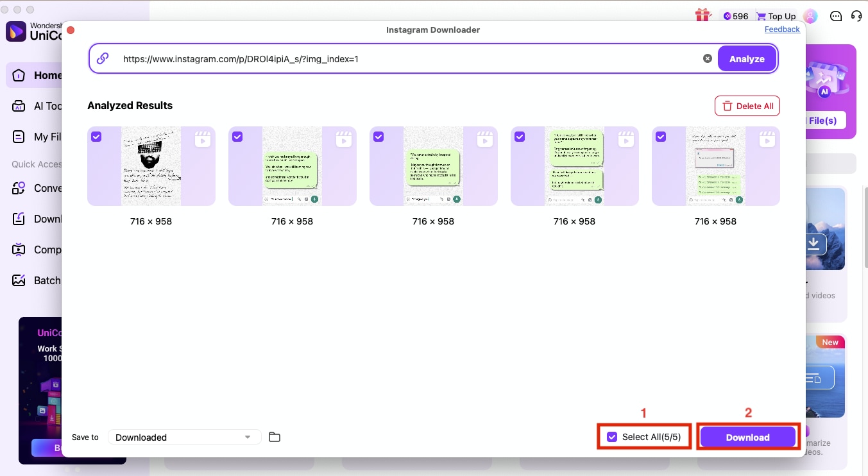Open the Feedback link

(782, 29)
